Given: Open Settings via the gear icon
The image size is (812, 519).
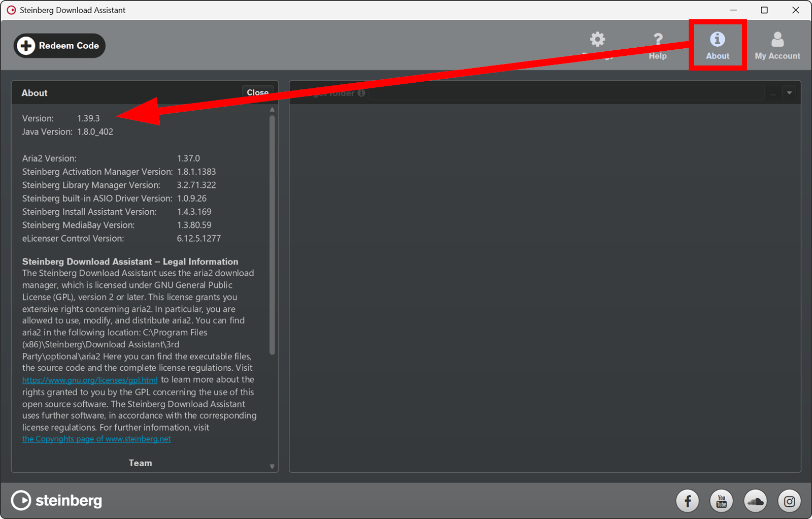Looking at the screenshot, I should 597,40.
